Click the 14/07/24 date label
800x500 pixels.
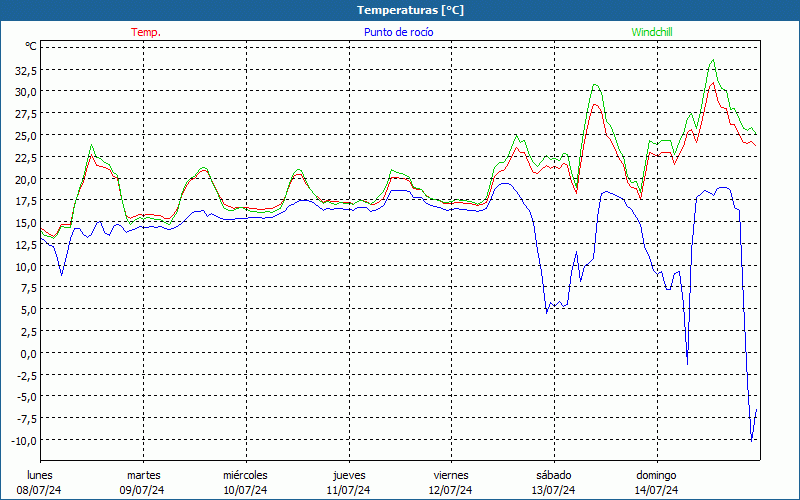point(656,490)
